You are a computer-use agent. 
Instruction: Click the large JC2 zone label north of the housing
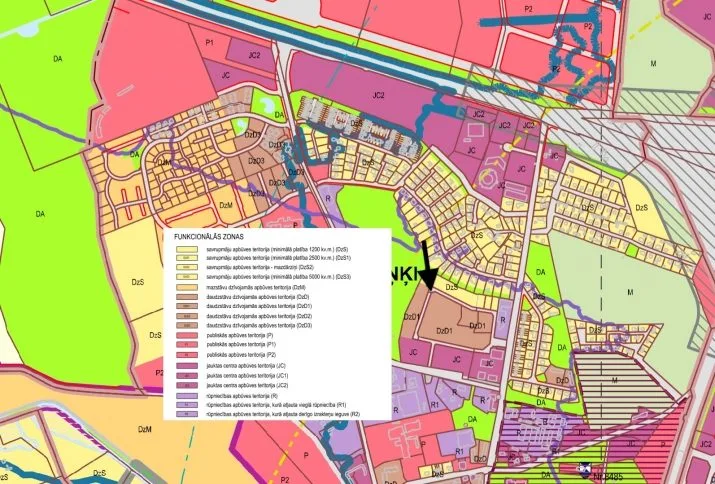pyautogui.click(x=378, y=96)
